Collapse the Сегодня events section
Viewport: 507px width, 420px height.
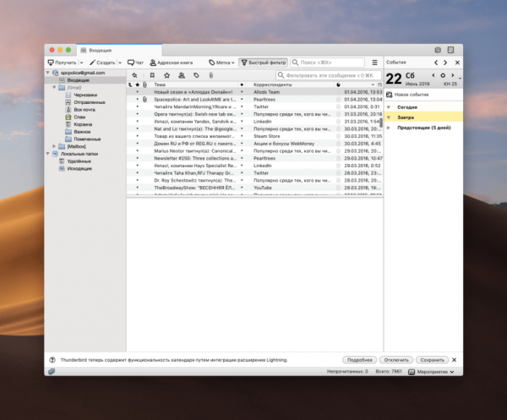[x=389, y=107]
